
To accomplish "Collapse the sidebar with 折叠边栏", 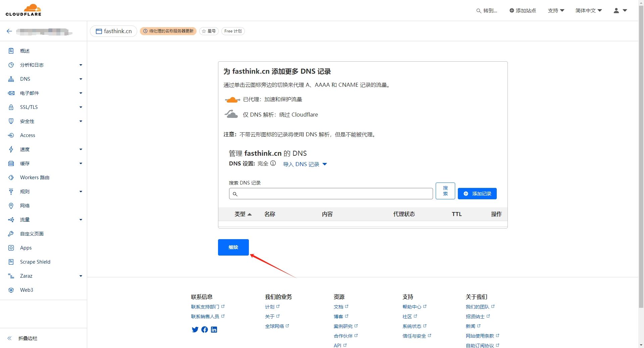I will pos(22,338).
